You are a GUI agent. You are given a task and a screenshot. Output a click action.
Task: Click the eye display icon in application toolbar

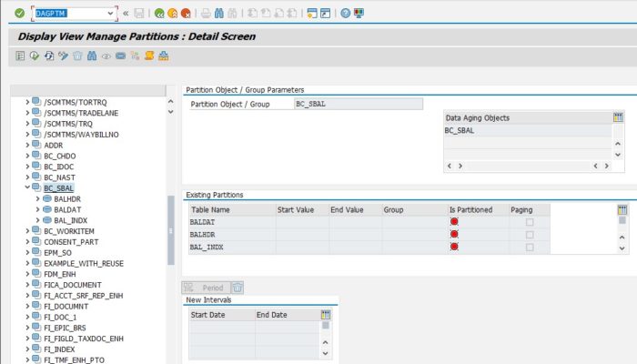click(106, 56)
